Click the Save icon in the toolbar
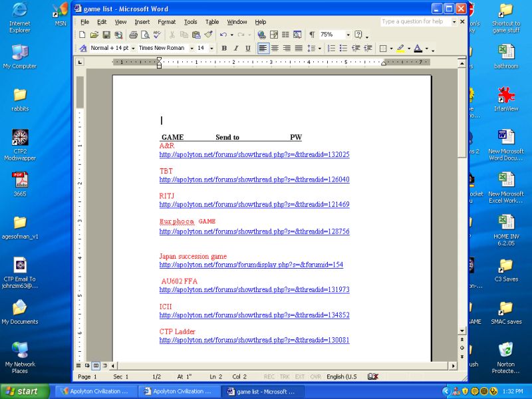 tap(106, 35)
